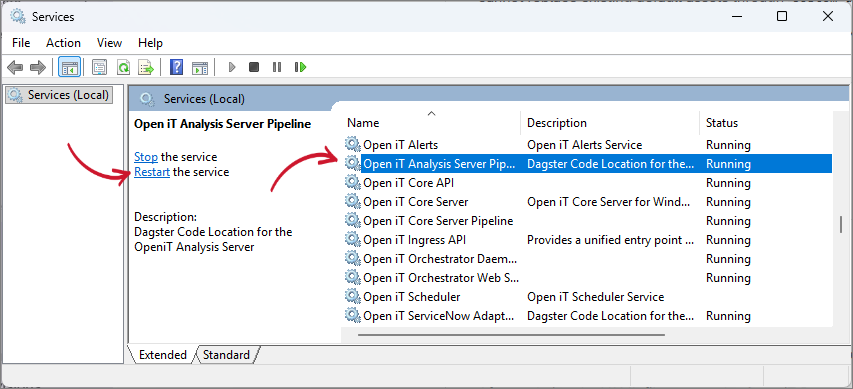Click gear icon of Open iT Ingress API
The width and height of the screenshot is (853, 389).
[353, 239]
